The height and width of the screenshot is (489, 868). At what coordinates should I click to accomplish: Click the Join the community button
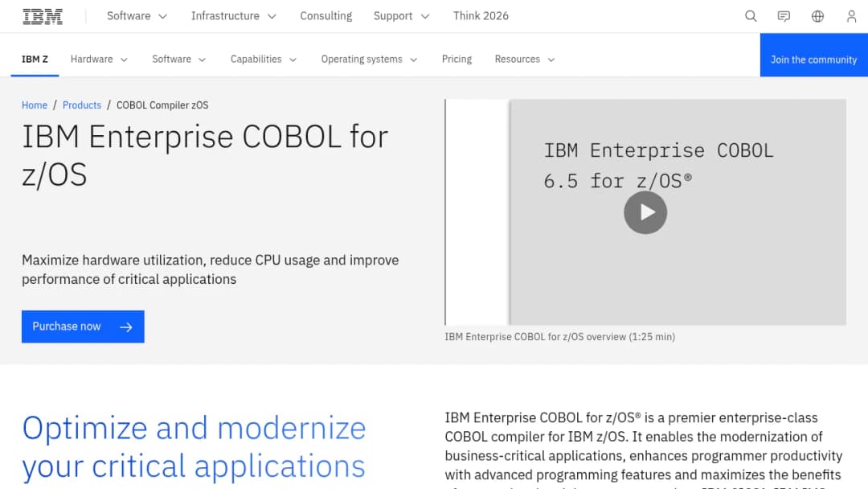[813, 55]
